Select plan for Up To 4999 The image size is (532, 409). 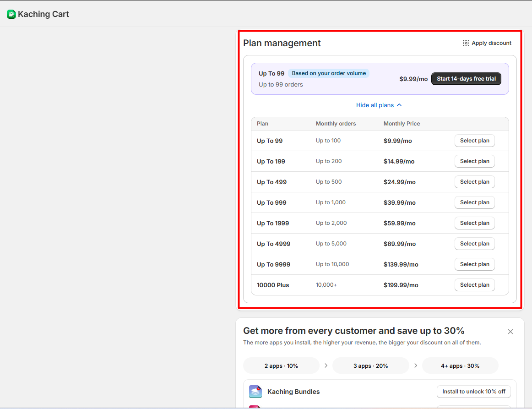474,244
